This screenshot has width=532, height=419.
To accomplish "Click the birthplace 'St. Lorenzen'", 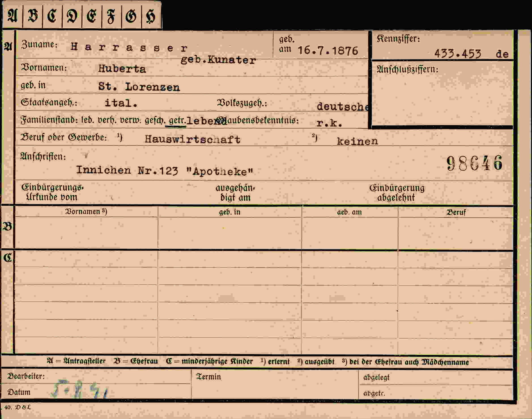I will pos(139,87).
